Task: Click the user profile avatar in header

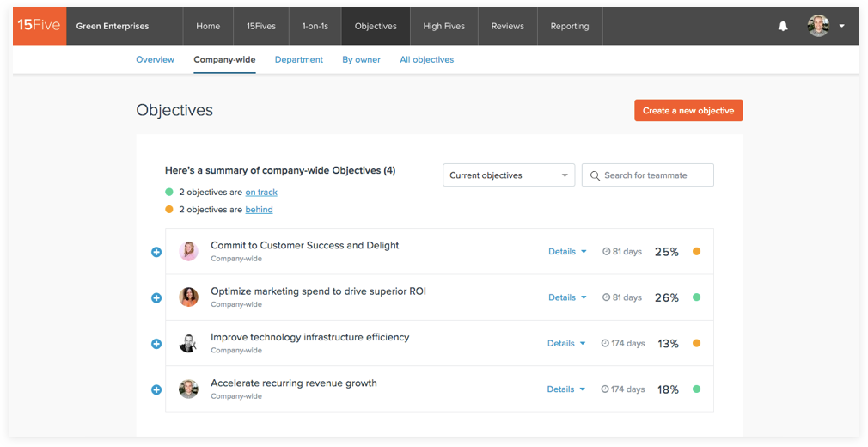Action: pos(818,26)
